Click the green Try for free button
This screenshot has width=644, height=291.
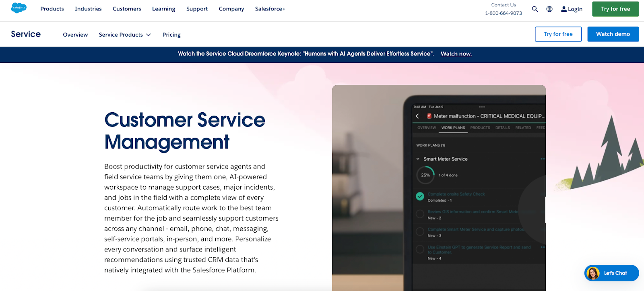click(615, 9)
